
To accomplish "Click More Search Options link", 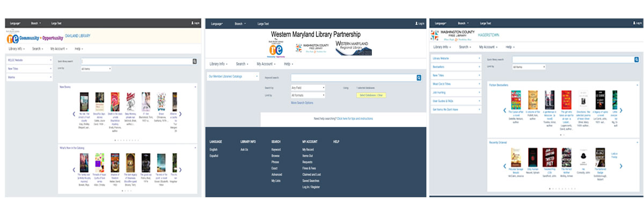I will tap(302, 103).
